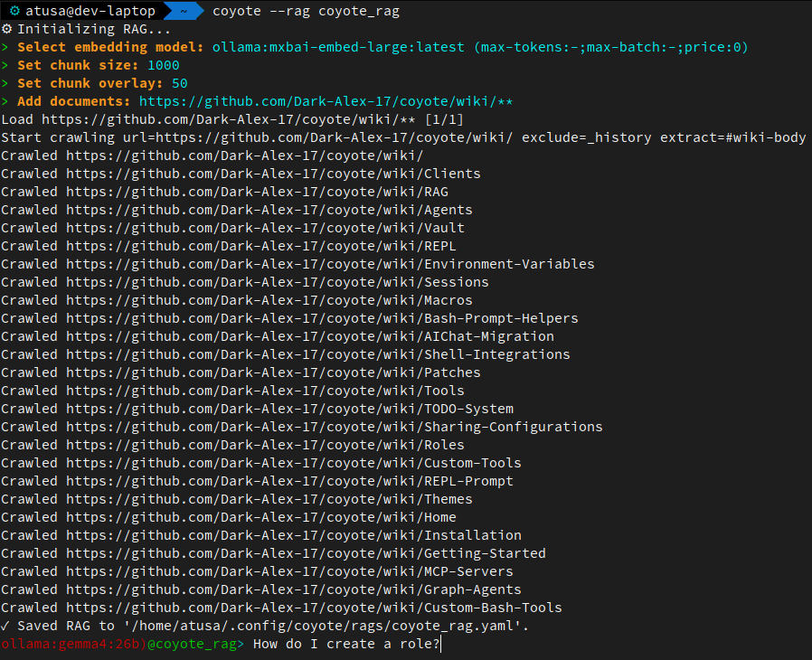The width and height of the screenshot is (812, 660).
Task: Click the 'How do I create a role?' input
Action: [x=346, y=644]
